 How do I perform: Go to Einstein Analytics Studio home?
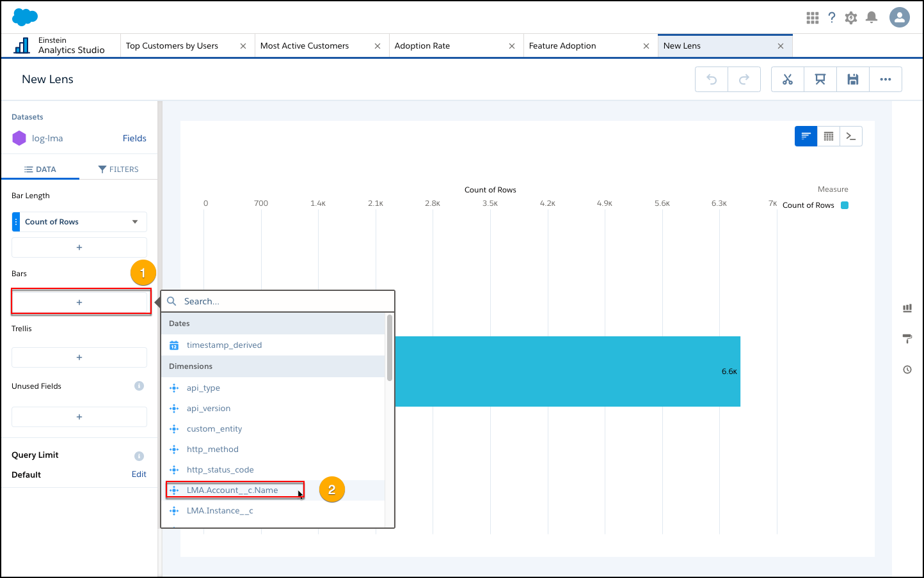60,45
